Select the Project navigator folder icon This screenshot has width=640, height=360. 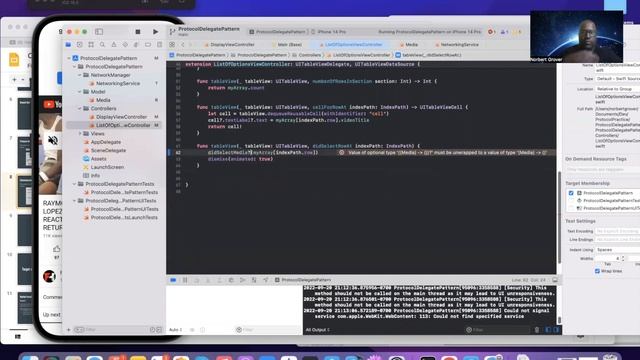[x=68, y=44]
